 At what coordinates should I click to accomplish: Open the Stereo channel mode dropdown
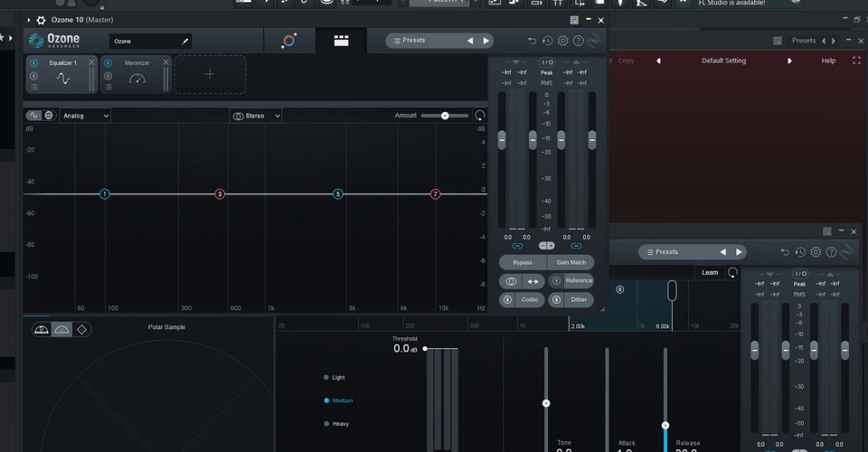click(x=256, y=116)
